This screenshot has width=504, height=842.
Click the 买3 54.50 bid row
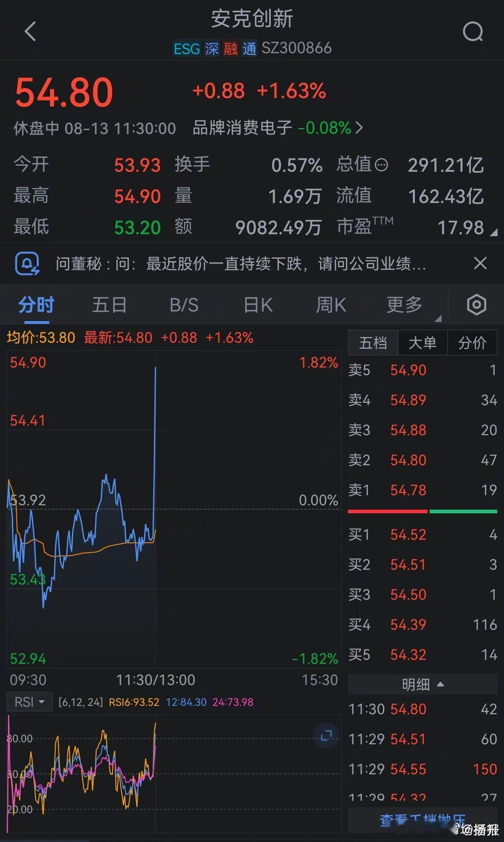(x=422, y=595)
